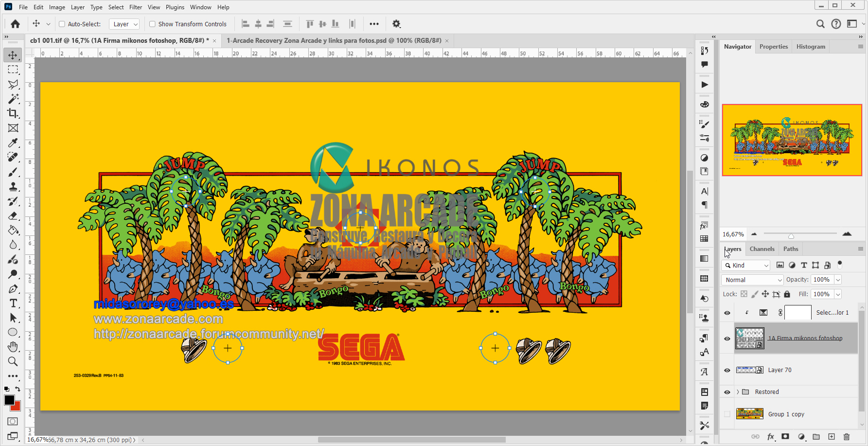Viewport: 868px width, 446px height.
Task: Select the Blur tool
Action: point(13,245)
